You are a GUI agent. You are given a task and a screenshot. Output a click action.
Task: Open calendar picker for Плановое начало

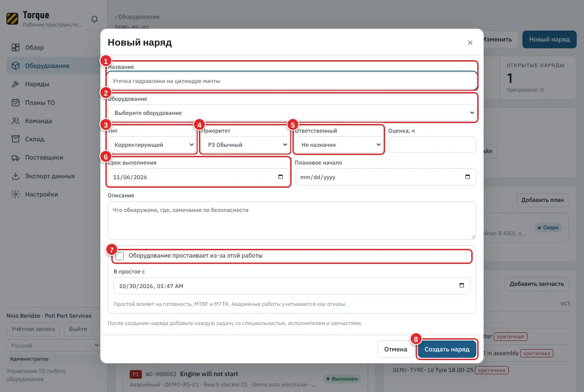click(468, 177)
